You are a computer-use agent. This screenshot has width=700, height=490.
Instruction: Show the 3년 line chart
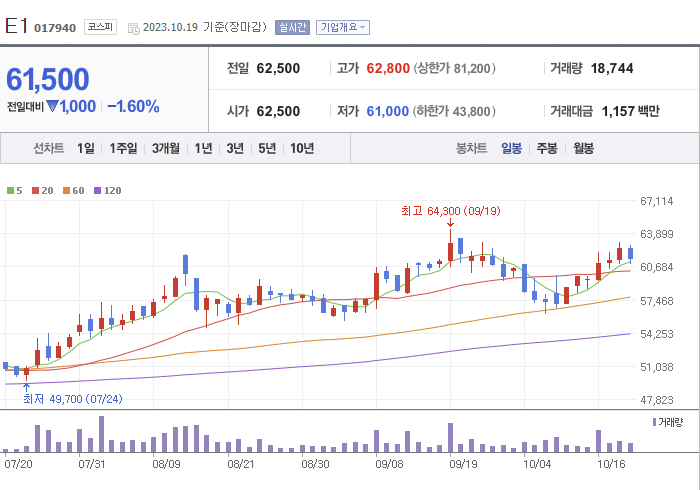[235, 148]
